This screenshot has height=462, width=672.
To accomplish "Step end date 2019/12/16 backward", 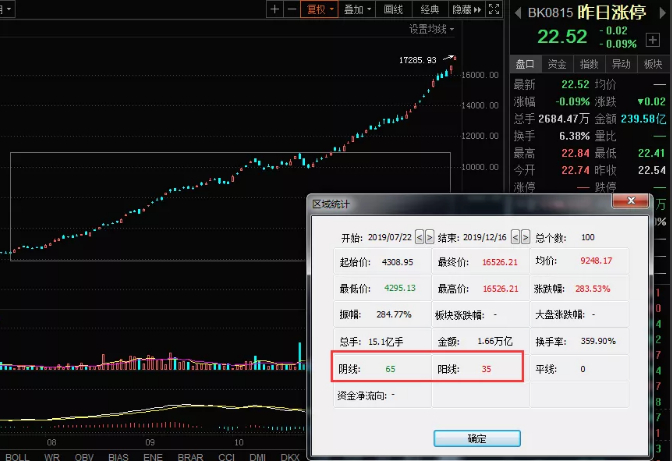I will pos(515,237).
